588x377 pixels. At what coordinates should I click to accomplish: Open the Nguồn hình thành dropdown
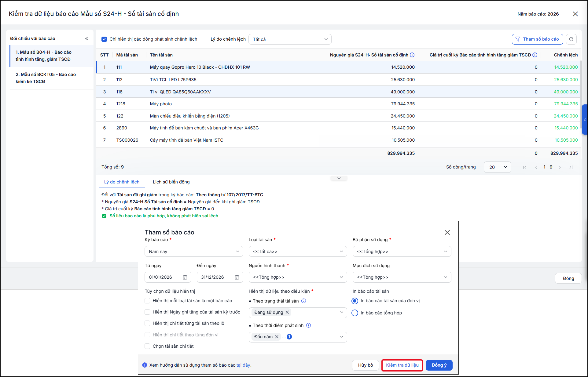click(x=298, y=277)
